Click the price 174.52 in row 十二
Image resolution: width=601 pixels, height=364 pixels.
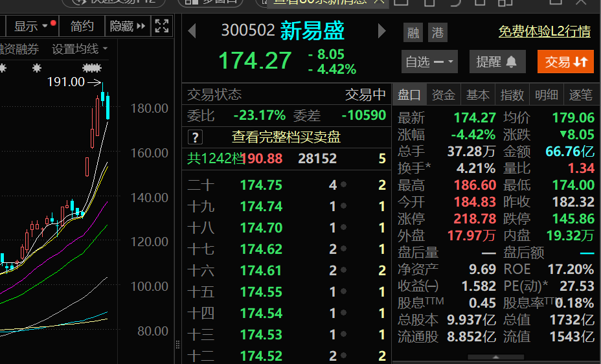point(261,356)
